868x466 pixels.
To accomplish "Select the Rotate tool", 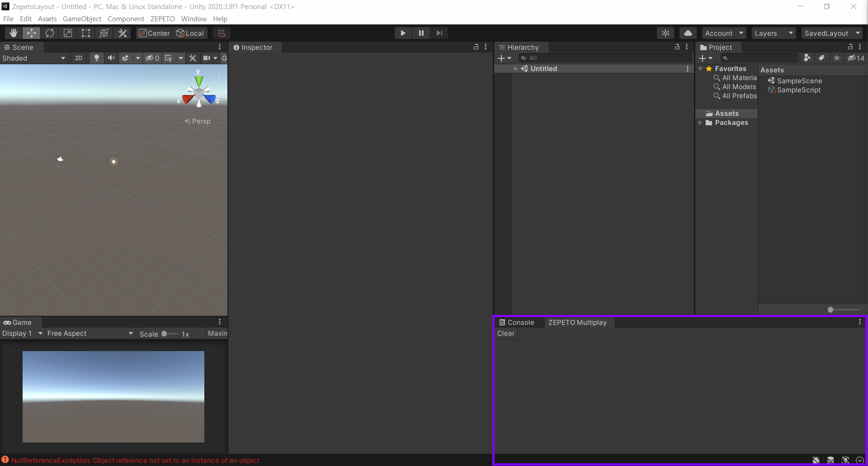I will click(50, 33).
